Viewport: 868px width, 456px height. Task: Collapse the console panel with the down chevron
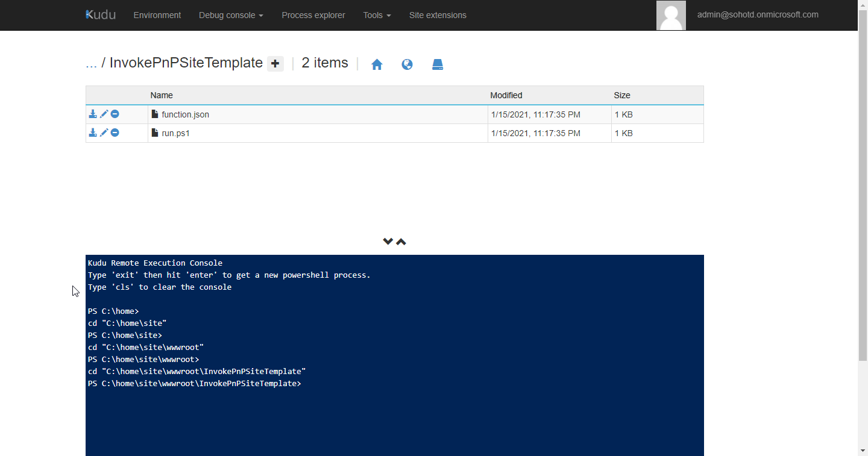[388, 240]
